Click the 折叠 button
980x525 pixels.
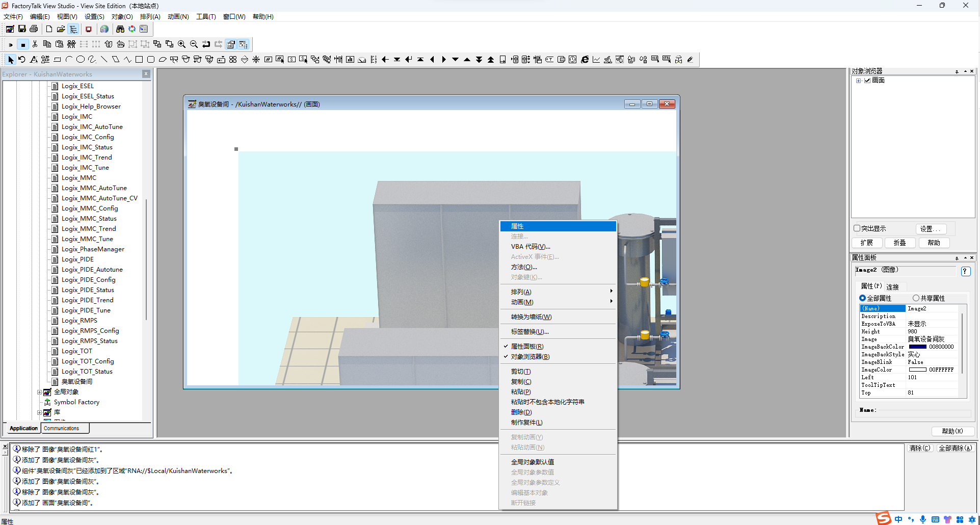pos(900,243)
